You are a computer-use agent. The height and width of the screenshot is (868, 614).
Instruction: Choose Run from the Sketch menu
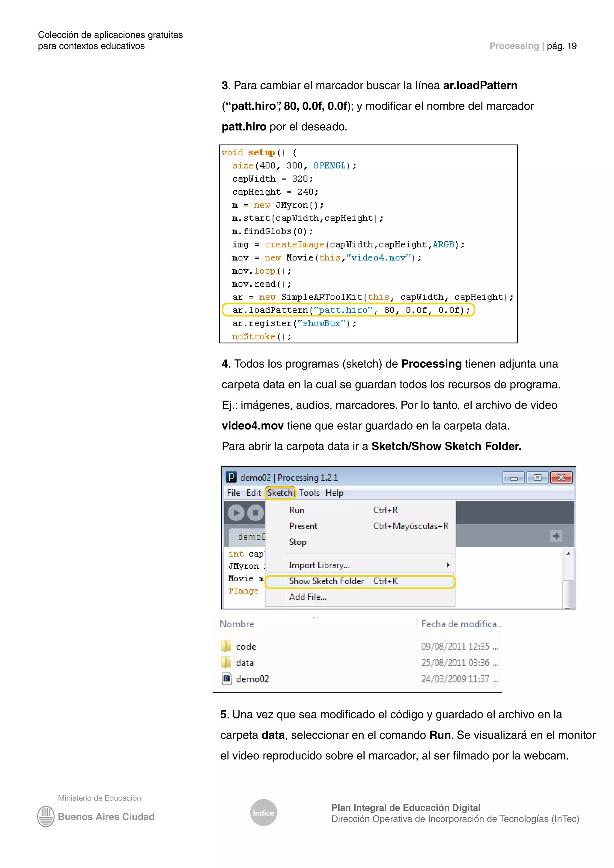360,510
